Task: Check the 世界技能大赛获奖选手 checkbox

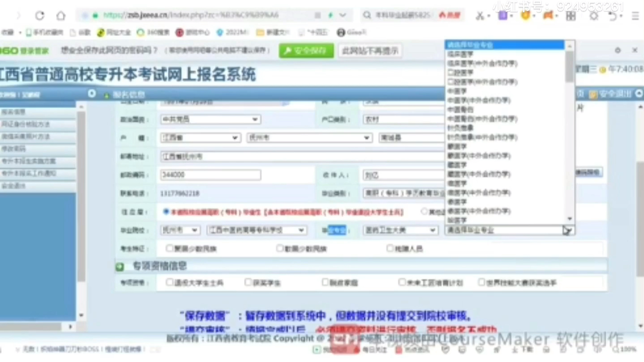Action: (481, 282)
